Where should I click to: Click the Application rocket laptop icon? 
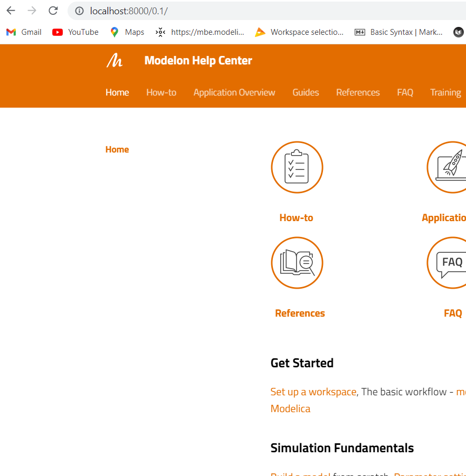point(446,167)
